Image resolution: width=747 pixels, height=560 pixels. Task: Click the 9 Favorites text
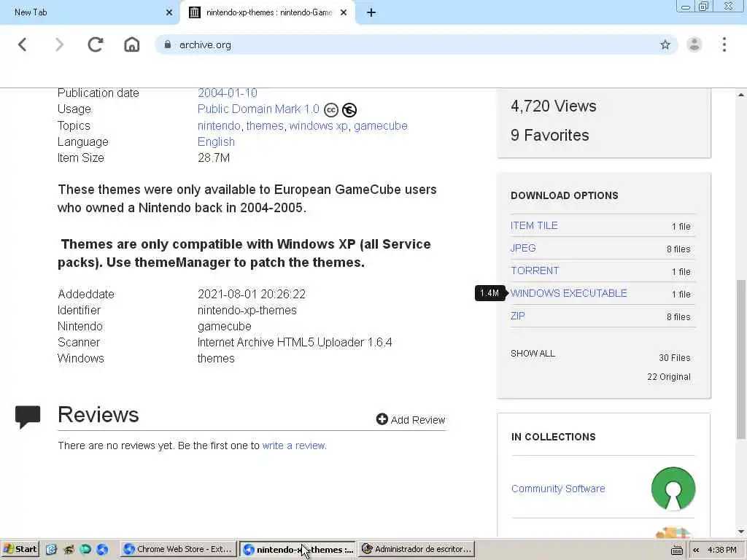550,135
